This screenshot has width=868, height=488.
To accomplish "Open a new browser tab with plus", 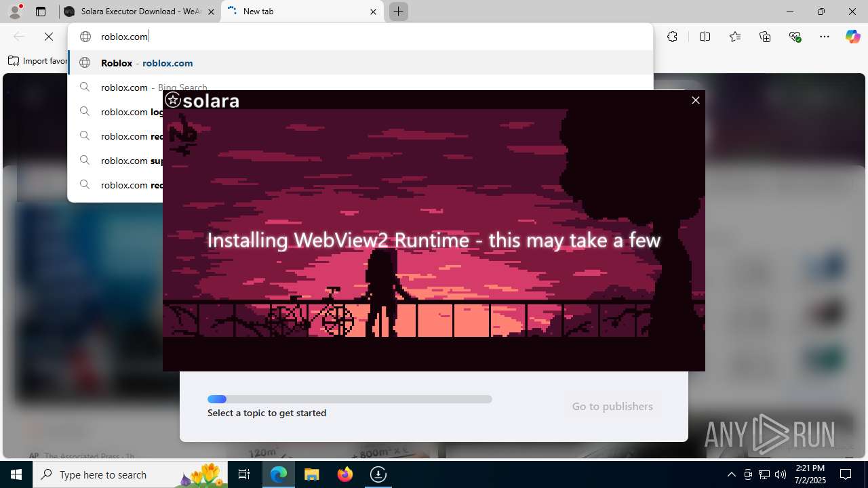I will [x=398, y=12].
